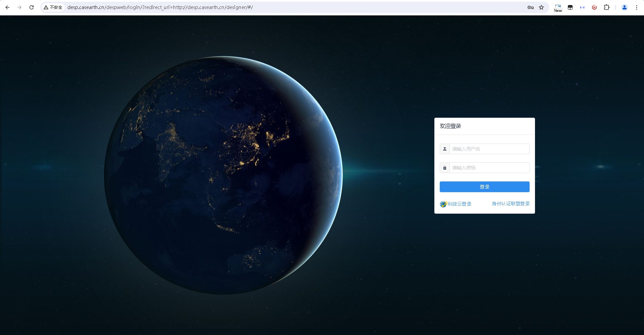Expand the Chrome three-dot menu

(637, 7)
